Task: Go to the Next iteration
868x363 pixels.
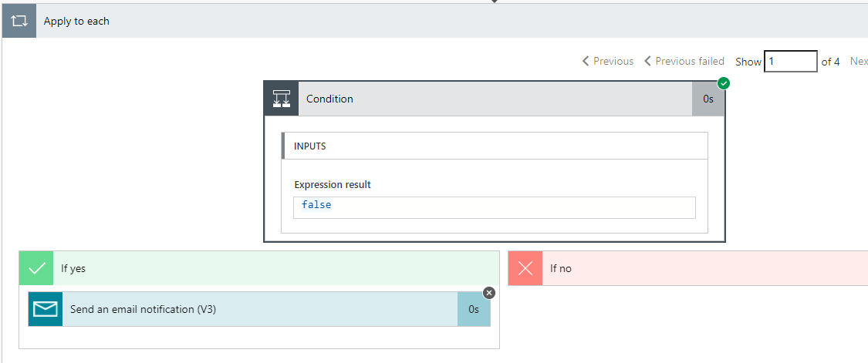Action: [x=858, y=61]
